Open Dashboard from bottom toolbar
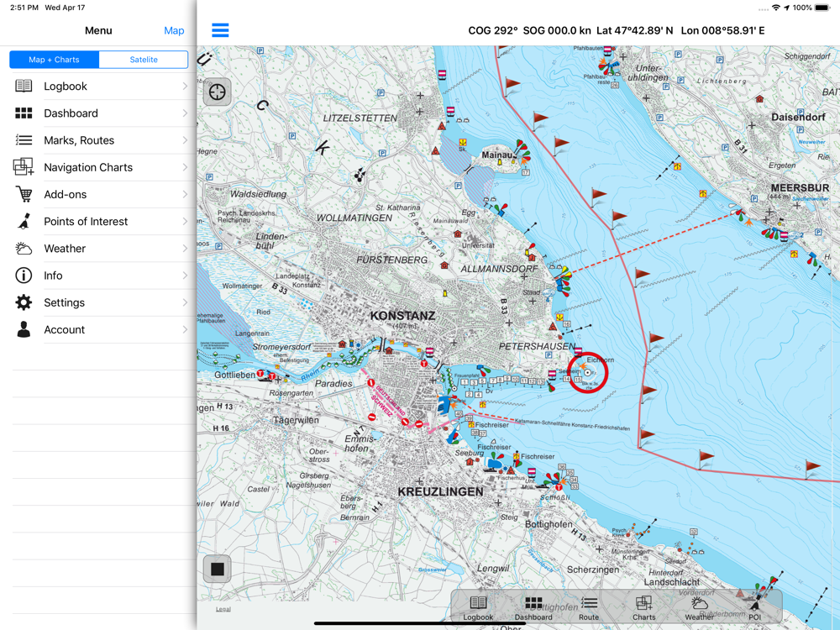The image size is (840, 630). tap(533, 608)
